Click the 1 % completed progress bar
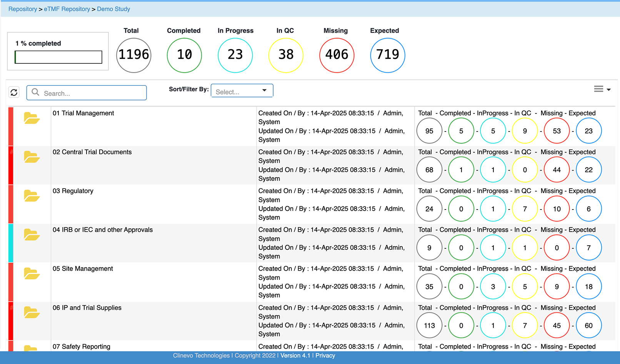Image resolution: width=620 pixels, height=364 pixels. tap(58, 57)
